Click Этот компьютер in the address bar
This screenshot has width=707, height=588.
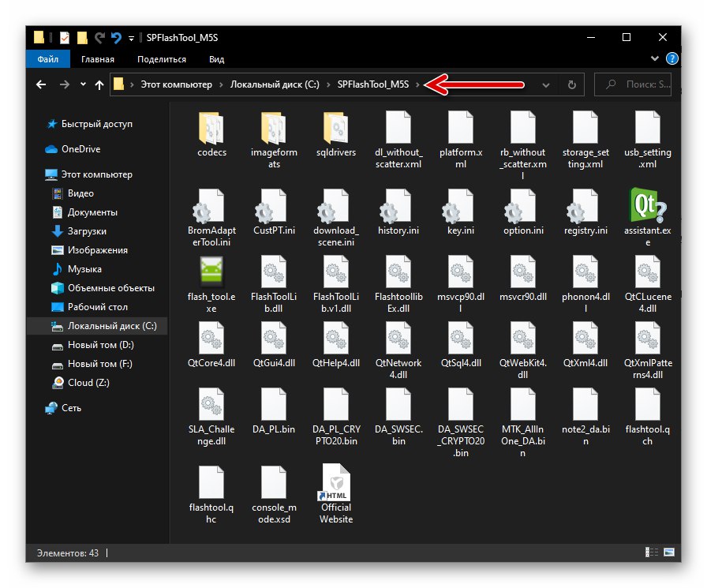tap(176, 84)
